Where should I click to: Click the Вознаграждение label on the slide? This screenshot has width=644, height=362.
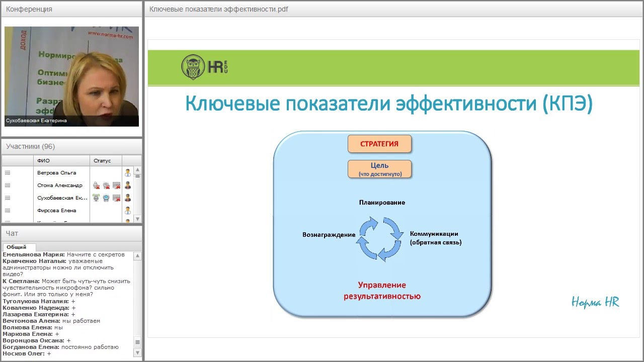329,235
